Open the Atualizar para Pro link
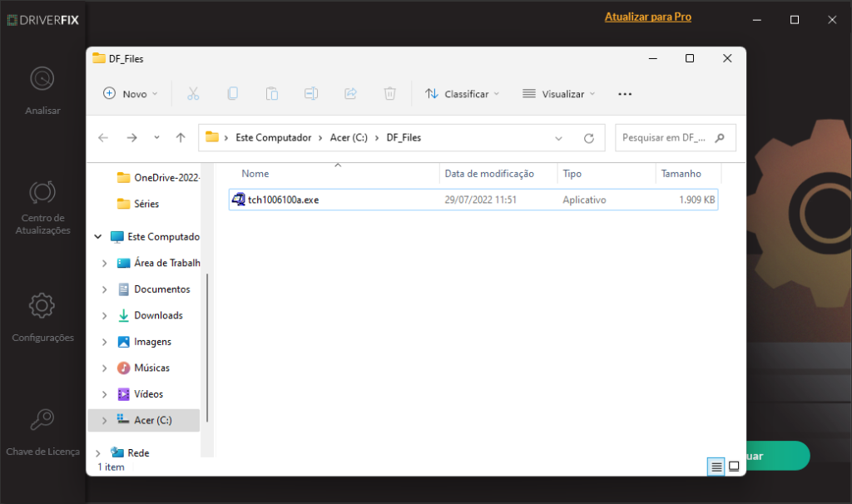Viewport: 852px width, 504px height. click(648, 16)
